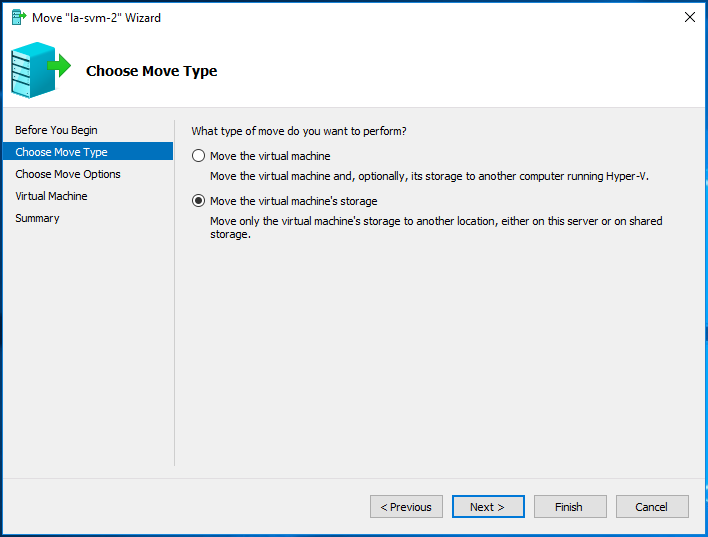The height and width of the screenshot is (537, 708).
Task: Select Move the virtual machine's storage radio
Action: coord(198,201)
